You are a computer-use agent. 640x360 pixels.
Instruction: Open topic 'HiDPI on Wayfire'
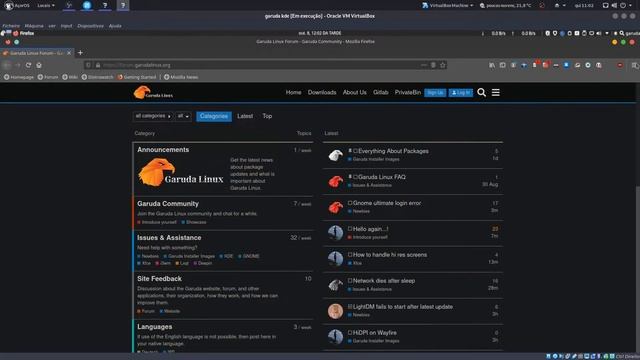pos(375,333)
